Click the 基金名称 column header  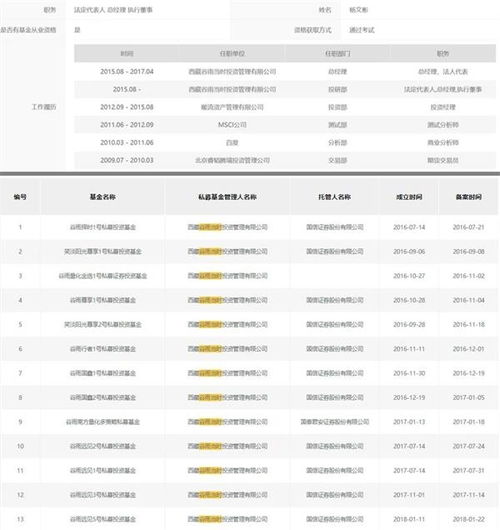pos(103,197)
